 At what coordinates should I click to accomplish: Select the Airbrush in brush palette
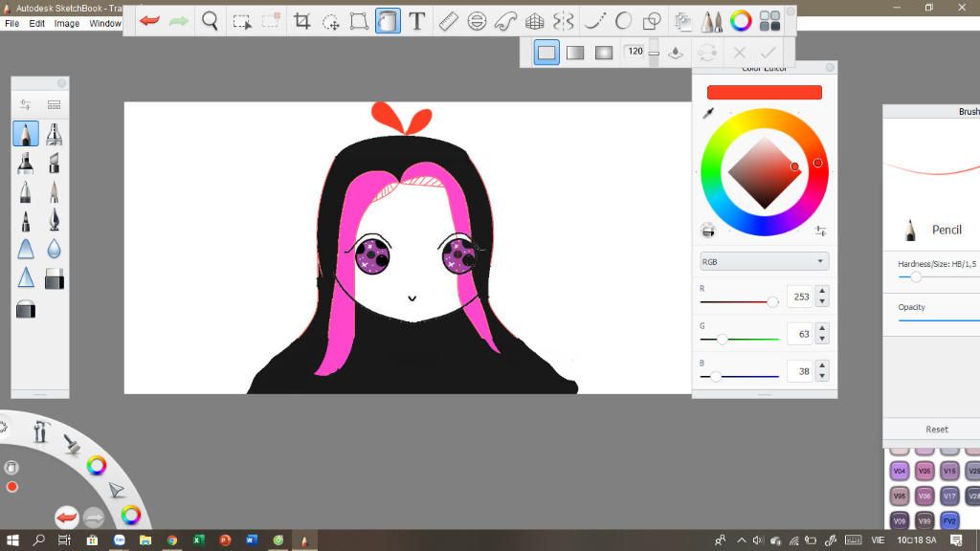pyautogui.click(x=55, y=134)
